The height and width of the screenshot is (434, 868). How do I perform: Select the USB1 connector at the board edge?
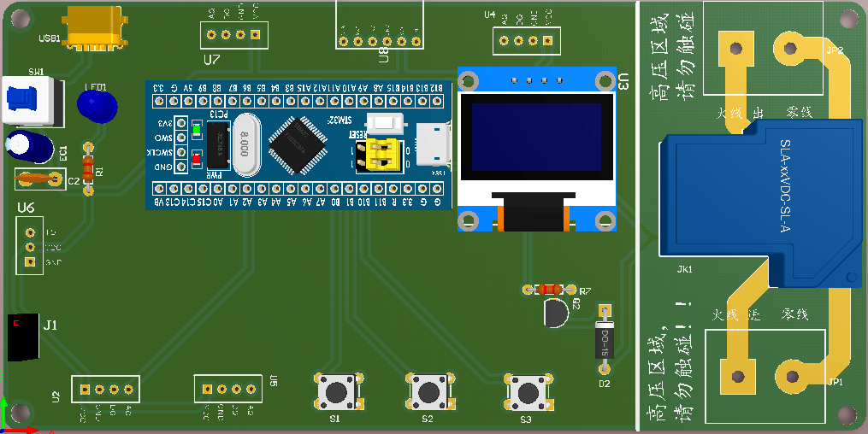[95, 28]
